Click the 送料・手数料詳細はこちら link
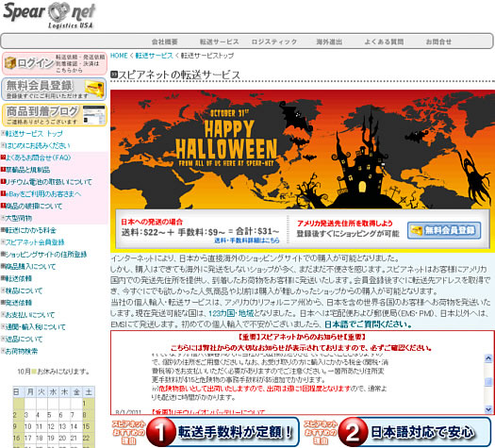 (x=247, y=241)
